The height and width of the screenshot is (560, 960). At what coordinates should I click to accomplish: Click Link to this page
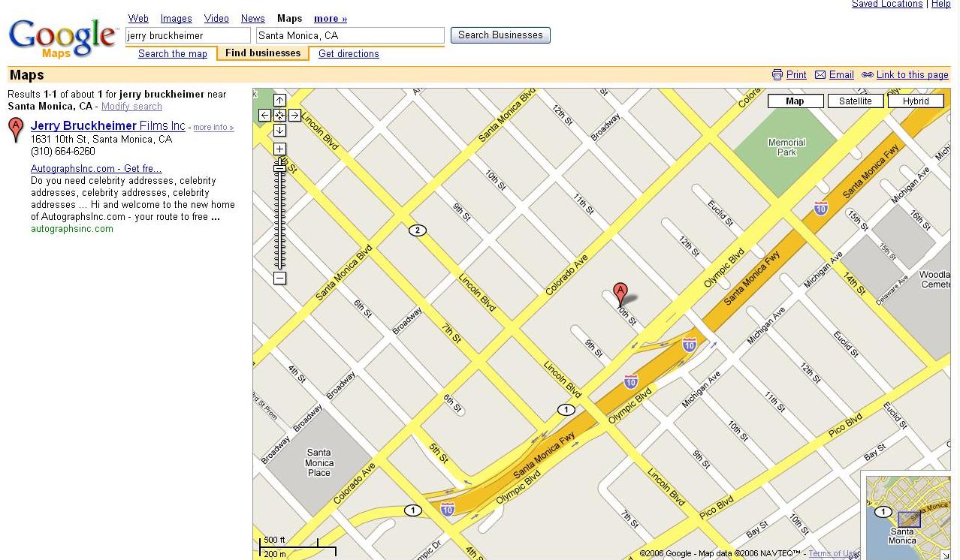[913, 75]
